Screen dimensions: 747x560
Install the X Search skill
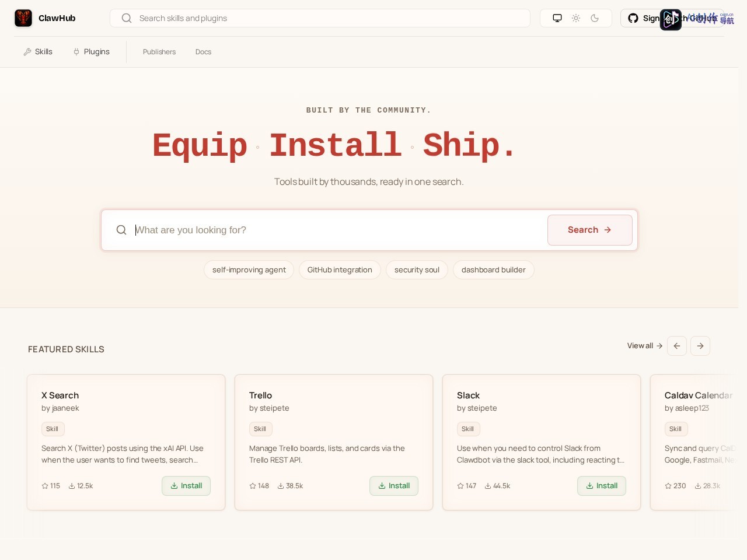pos(186,486)
